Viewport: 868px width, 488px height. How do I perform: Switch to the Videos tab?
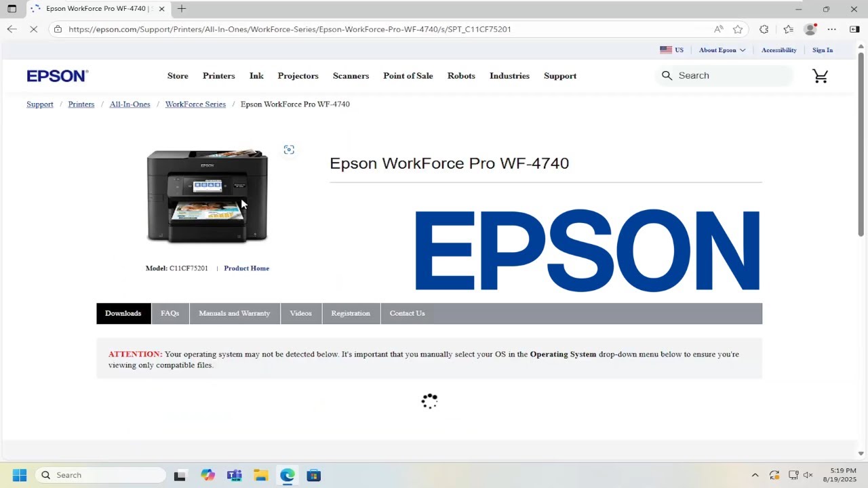(301, 313)
